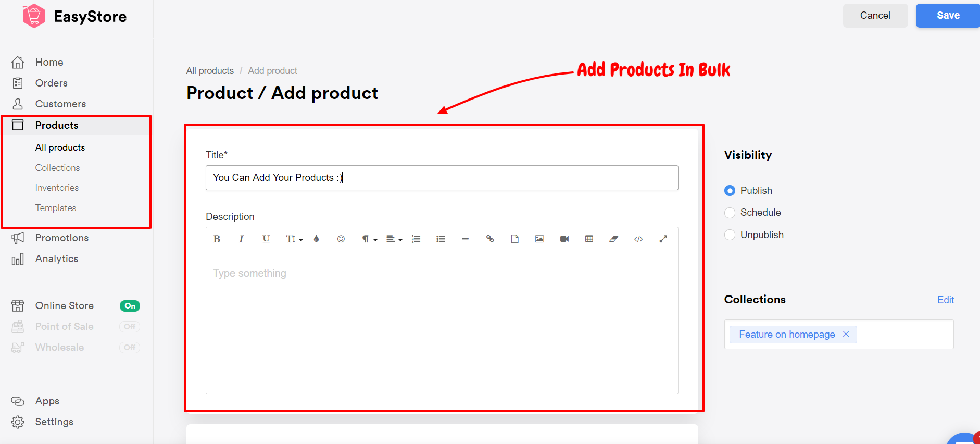Click the Feature on homepage tag label
980x444 pixels.
coord(787,335)
